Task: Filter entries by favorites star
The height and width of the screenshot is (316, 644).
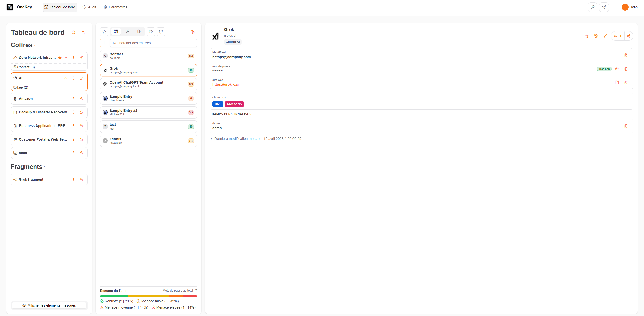Action: click(x=104, y=32)
